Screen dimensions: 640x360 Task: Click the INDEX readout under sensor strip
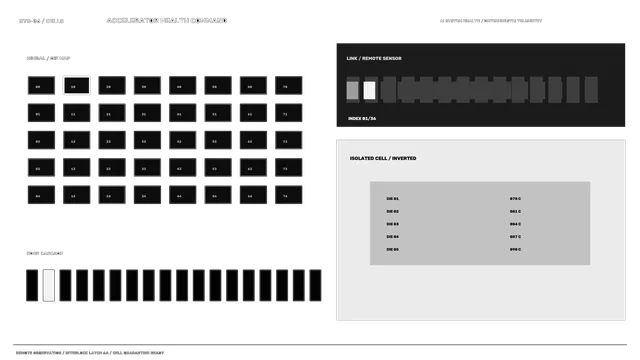point(362,118)
